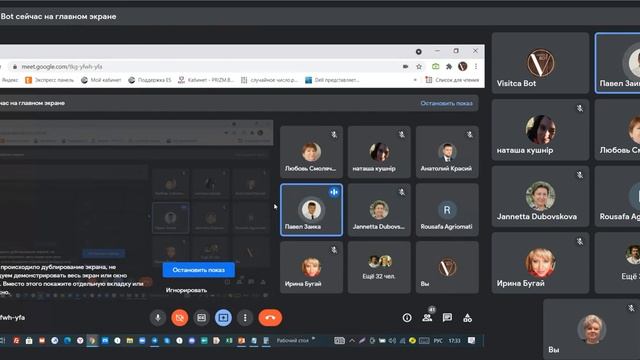Viewport: 640px width, 360px height.
Task: Select the large Ирина Бугай tile on right
Action: pos(540,263)
